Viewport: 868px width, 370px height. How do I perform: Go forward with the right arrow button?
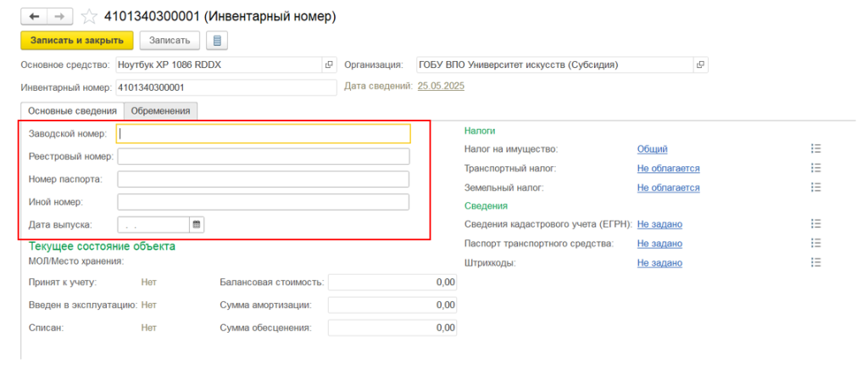(60, 17)
